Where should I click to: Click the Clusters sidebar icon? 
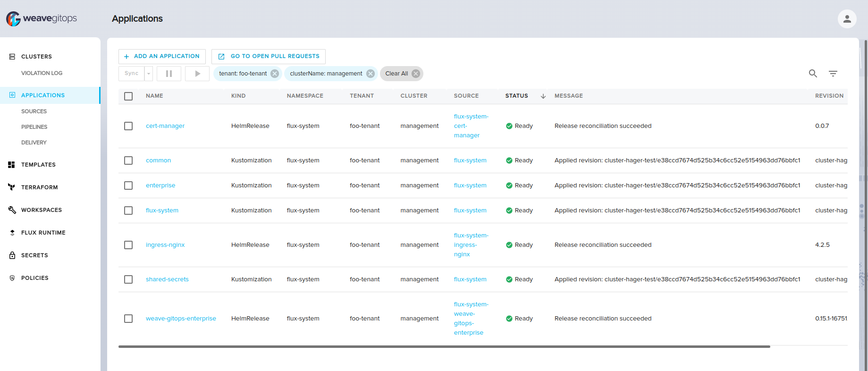point(12,57)
